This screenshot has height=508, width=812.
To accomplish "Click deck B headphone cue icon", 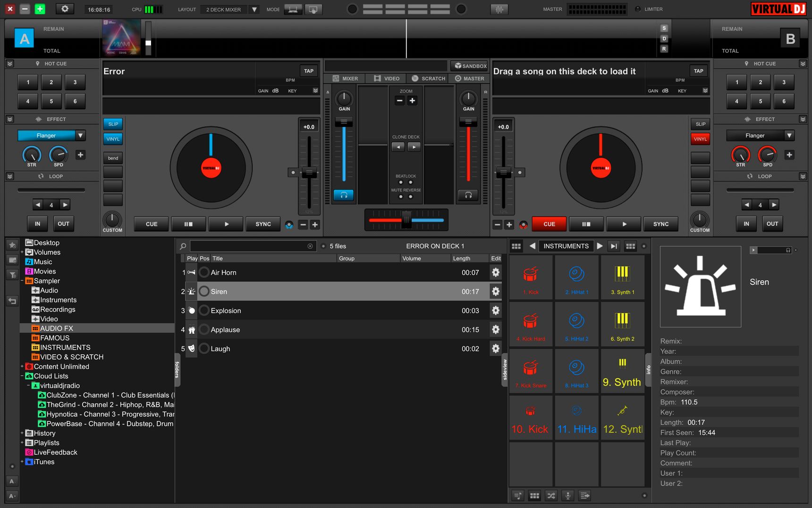I will click(468, 195).
